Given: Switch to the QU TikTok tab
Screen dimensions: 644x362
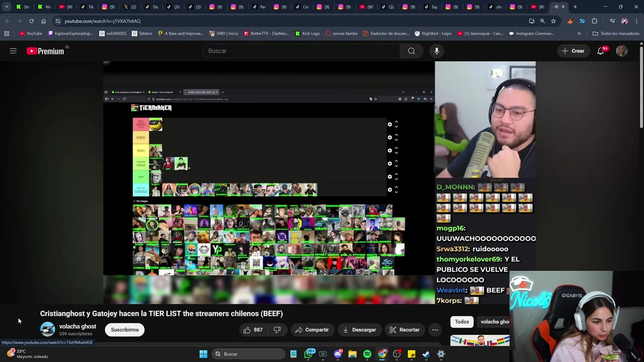Looking at the screenshot, I should (388, 7).
